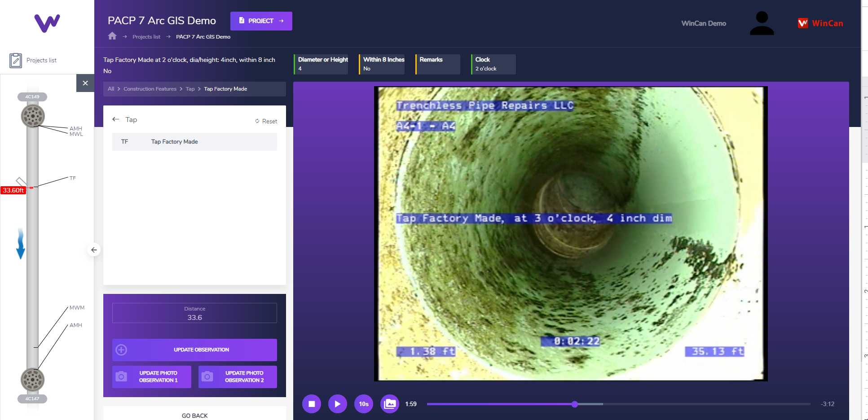Open the photo gallery icon
Viewport: 868px width, 420px height.
coord(390,404)
